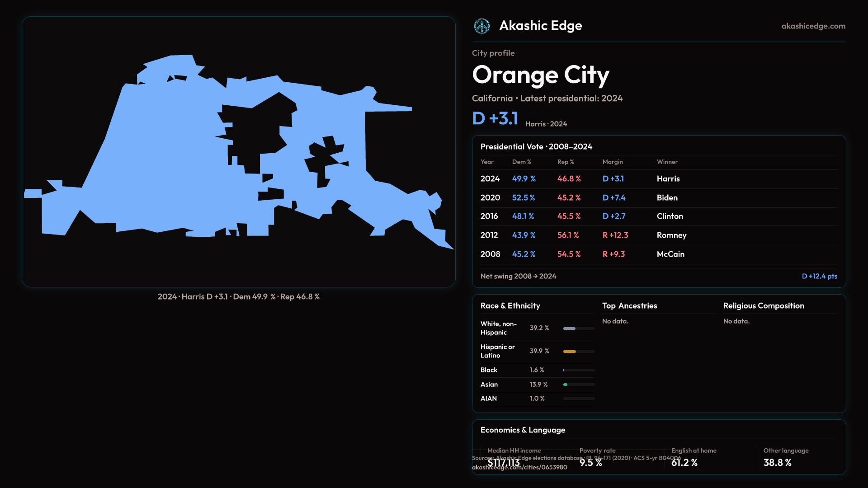Image resolution: width=868 pixels, height=488 pixels.
Task: Open the akashicedge.com link in header
Action: pyautogui.click(x=813, y=26)
